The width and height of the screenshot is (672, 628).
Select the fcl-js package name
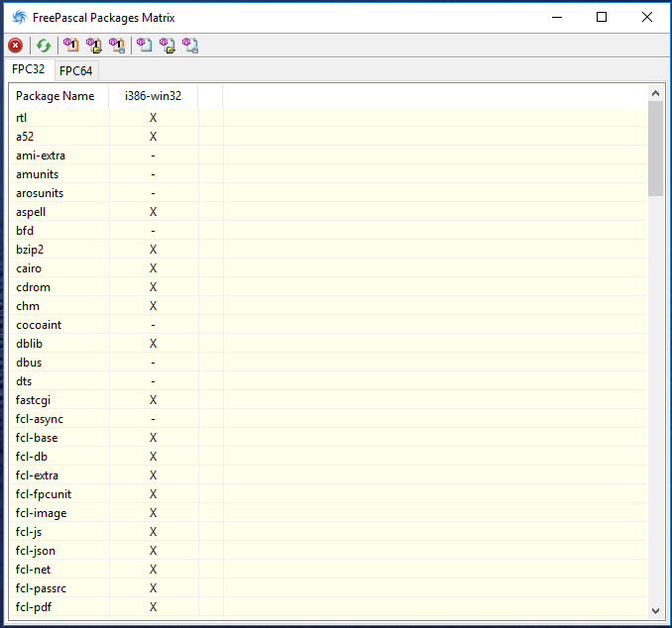click(29, 533)
